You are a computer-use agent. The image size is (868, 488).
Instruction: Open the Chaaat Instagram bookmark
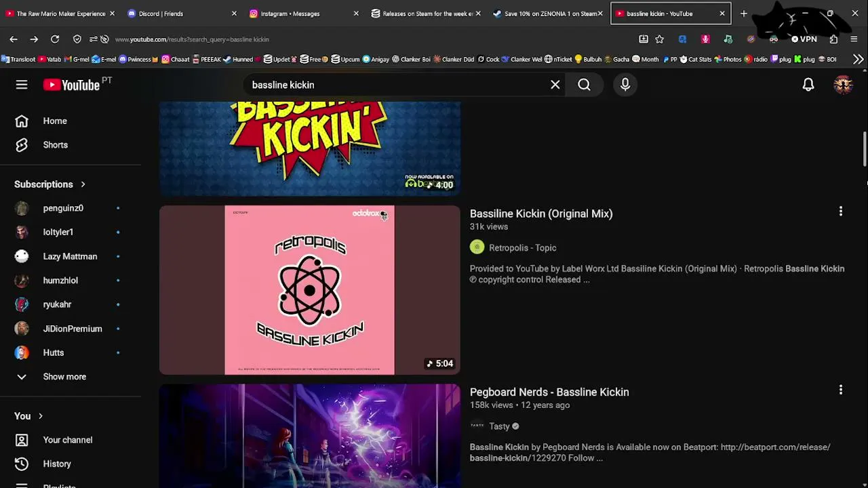(x=176, y=59)
